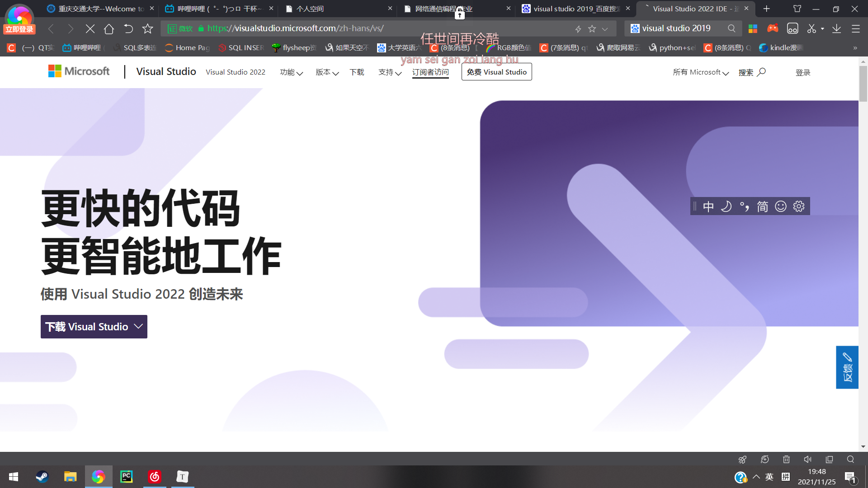Click the 立即登录 login badge
The image size is (868, 488).
pos(19,29)
